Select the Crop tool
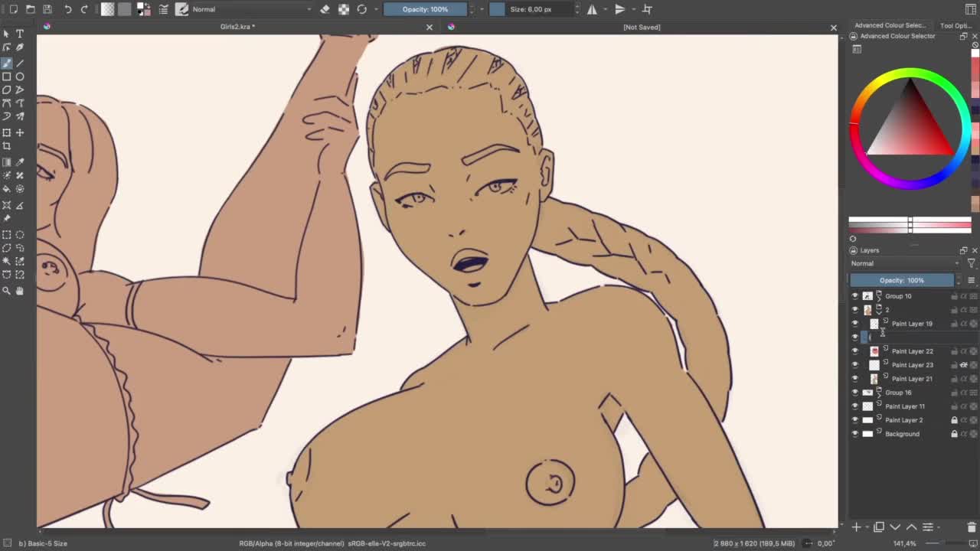Screen dimensions: 980x551 tap(7, 145)
